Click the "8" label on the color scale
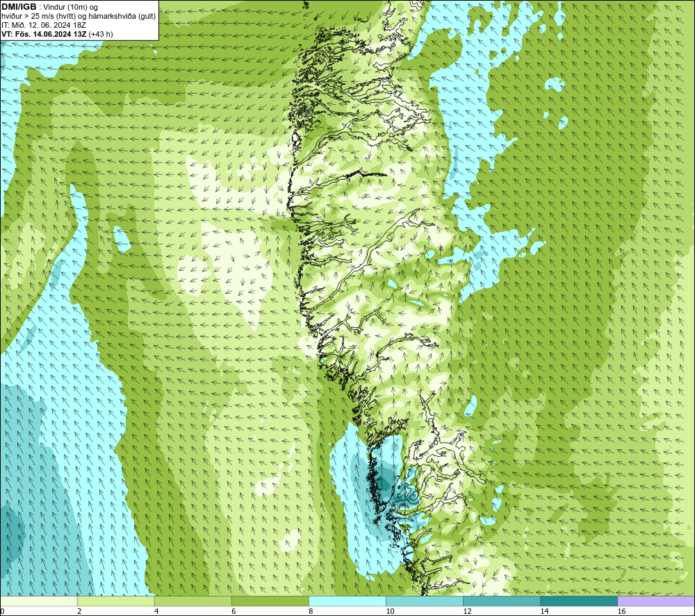This screenshot has height=616, width=695. point(311,612)
